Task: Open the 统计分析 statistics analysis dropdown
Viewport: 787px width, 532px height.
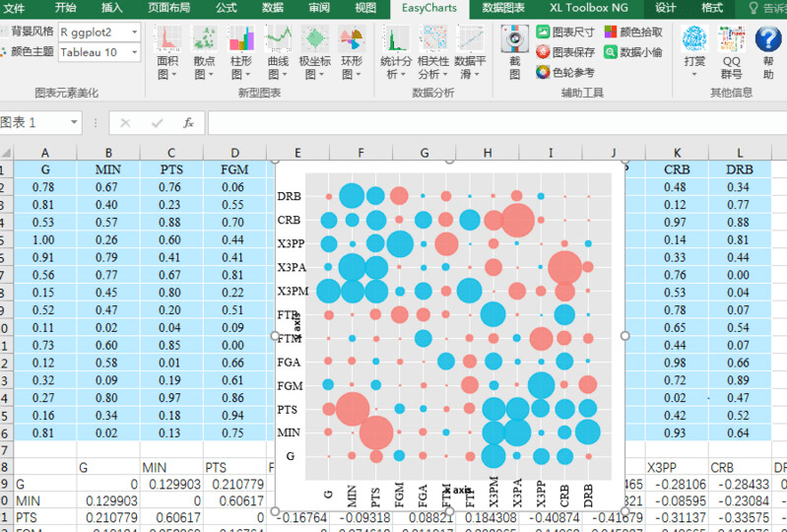Action: pos(396,53)
